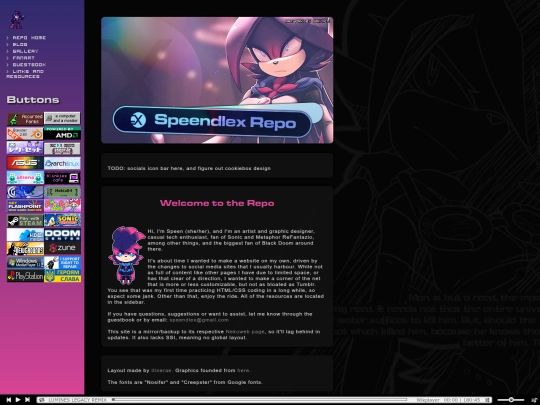This screenshot has width=540, height=405.
Task: Click the chibi character avatar image
Action: tap(126, 255)
